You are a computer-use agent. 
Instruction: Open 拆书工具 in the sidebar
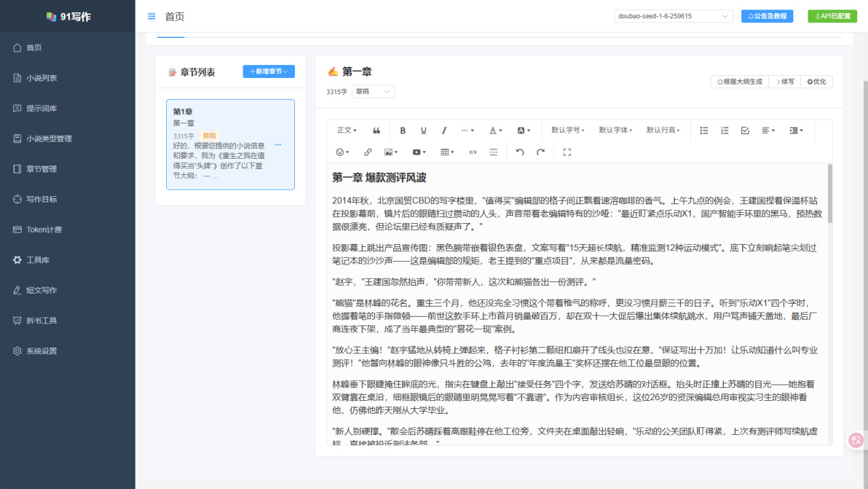point(68,321)
